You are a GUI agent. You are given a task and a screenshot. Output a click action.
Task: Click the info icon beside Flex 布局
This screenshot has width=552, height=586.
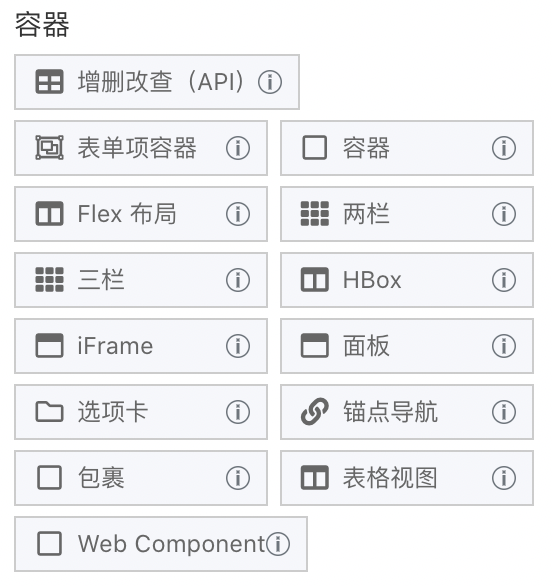tap(238, 214)
